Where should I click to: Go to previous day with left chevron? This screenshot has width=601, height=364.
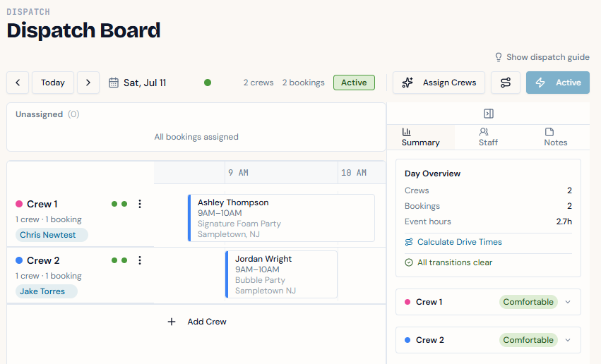[x=18, y=83]
